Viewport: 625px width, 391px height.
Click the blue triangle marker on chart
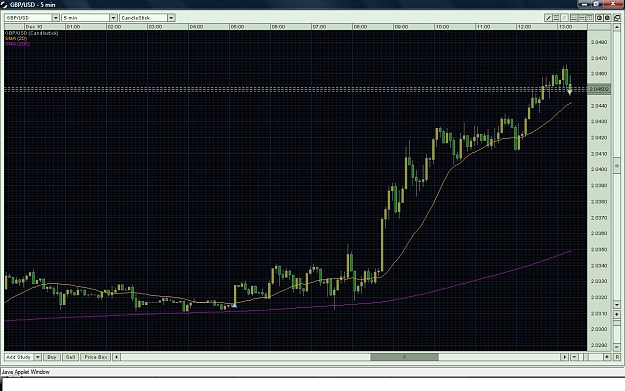click(x=234, y=305)
